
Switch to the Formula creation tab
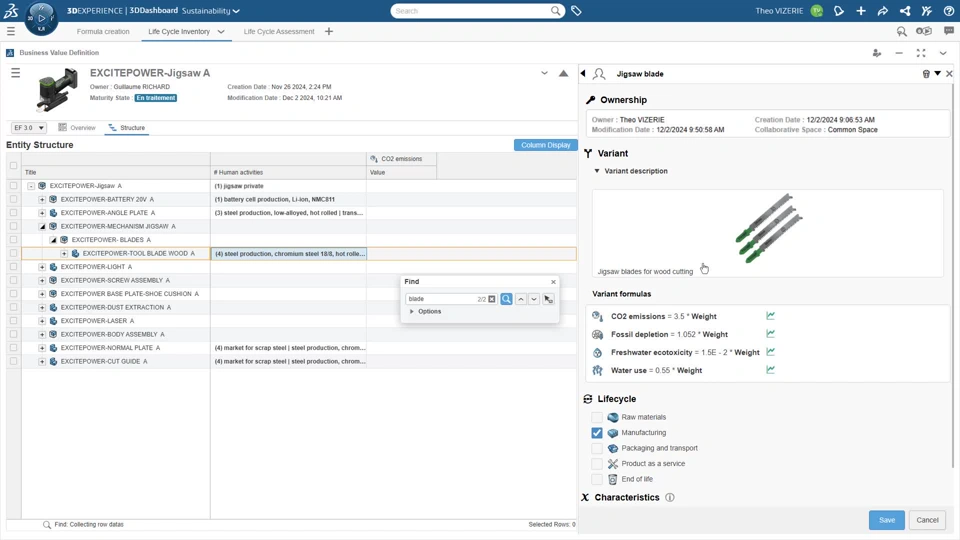tap(103, 31)
